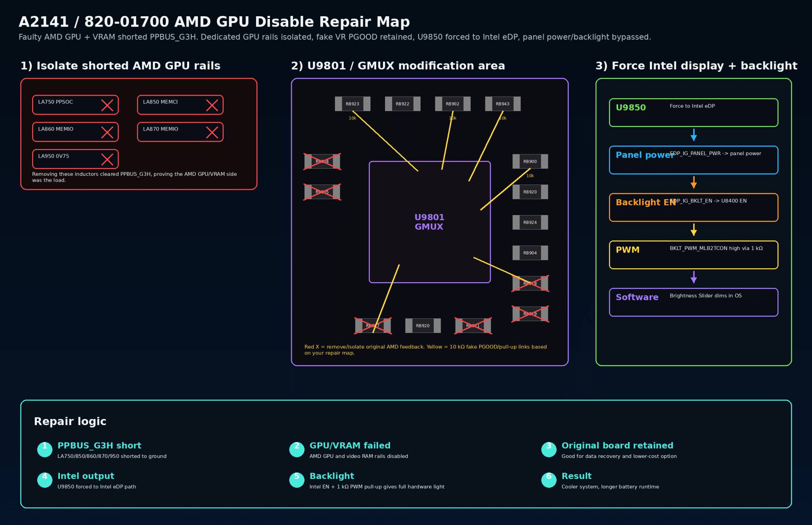The image size is (812, 525).
Task: Select the RB923 resistor
Action: click(x=352, y=104)
